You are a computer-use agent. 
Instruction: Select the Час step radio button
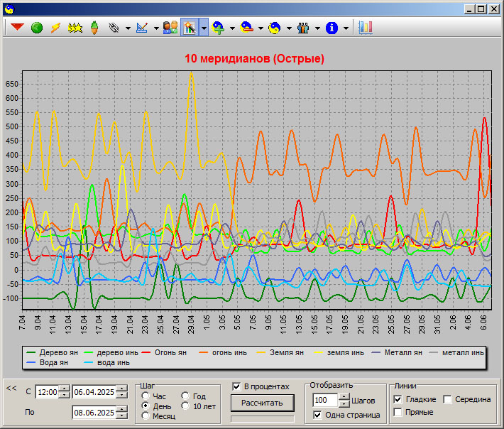pyautogui.click(x=146, y=396)
